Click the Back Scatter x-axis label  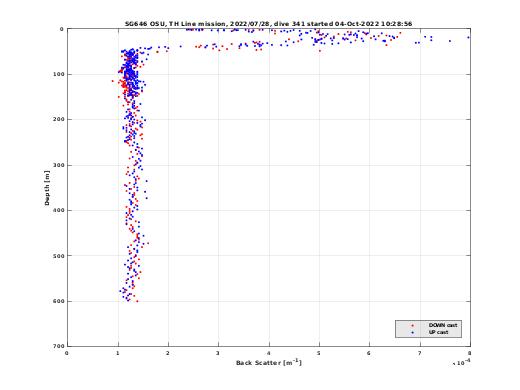269,363
